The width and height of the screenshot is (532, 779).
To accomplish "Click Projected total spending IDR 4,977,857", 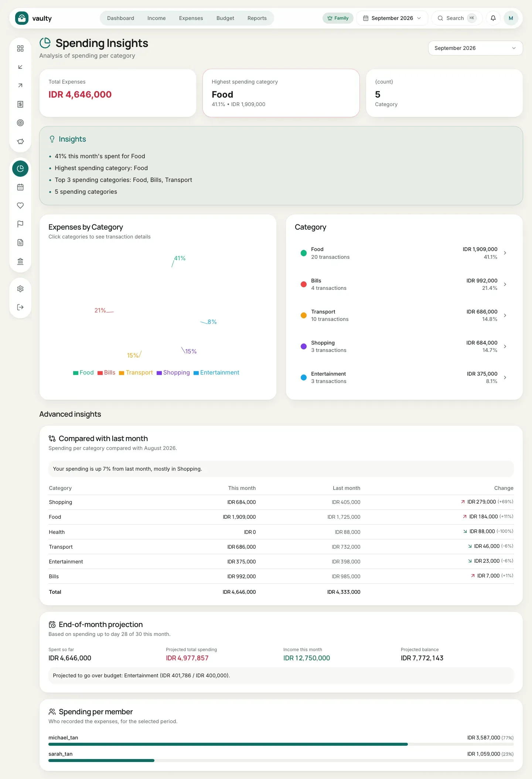I will tap(187, 658).
